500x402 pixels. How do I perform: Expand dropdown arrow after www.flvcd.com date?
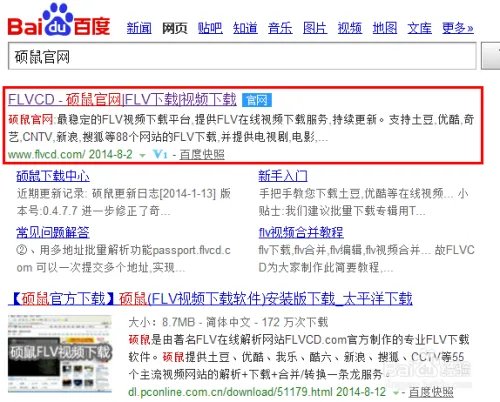click(142, 155)
